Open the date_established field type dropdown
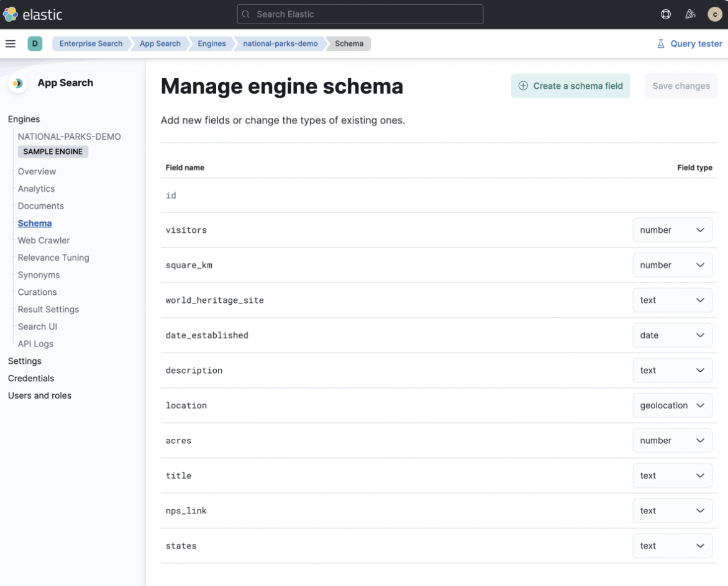728x586 pixels. [673, 335]
